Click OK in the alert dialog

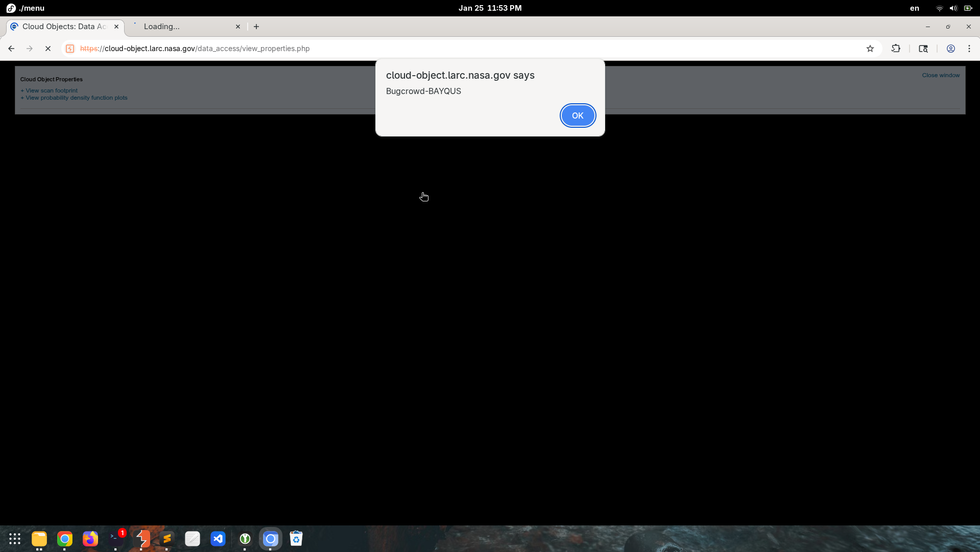click(x=578, y=116)
